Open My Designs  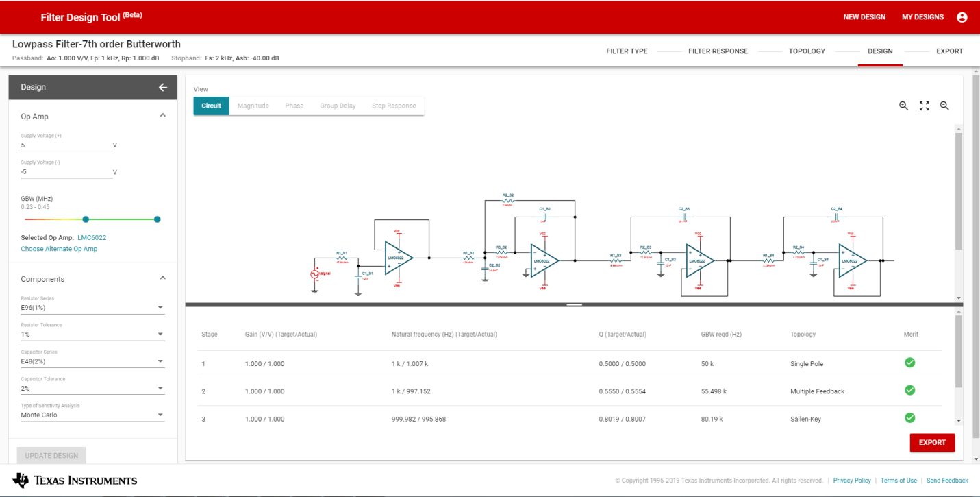click(x=922, y=17)
